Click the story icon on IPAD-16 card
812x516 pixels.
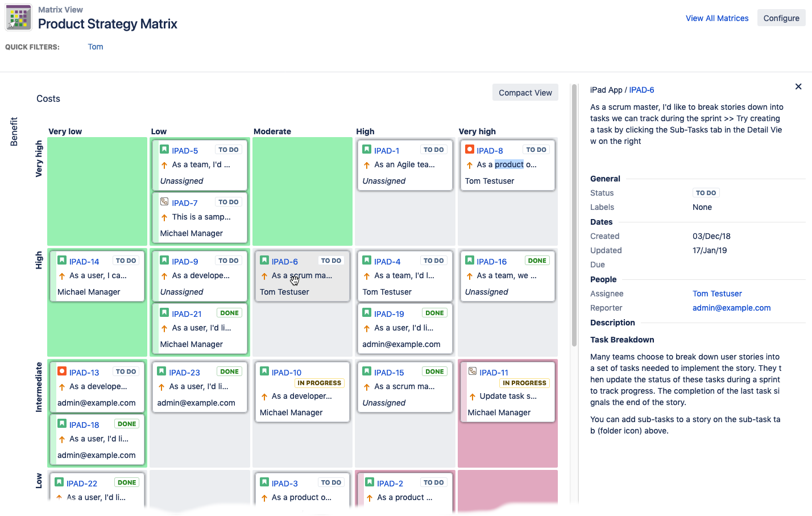[x=470, y=261]
